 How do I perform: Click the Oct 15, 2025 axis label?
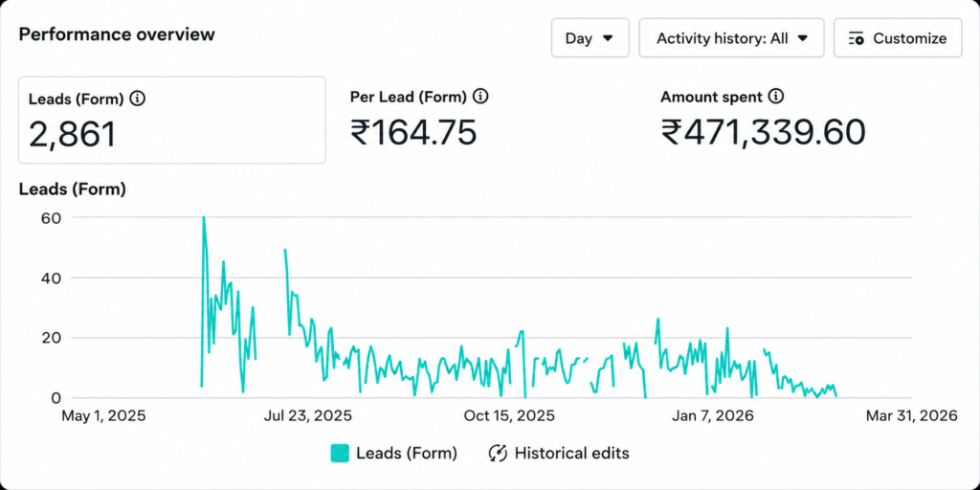click(509, 415)
